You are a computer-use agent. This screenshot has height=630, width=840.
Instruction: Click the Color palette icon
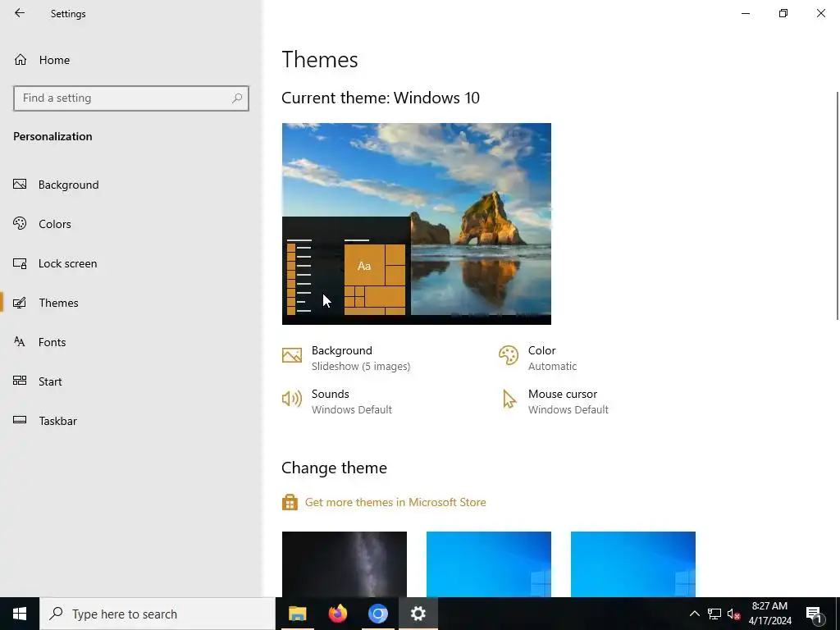[509, 355]
